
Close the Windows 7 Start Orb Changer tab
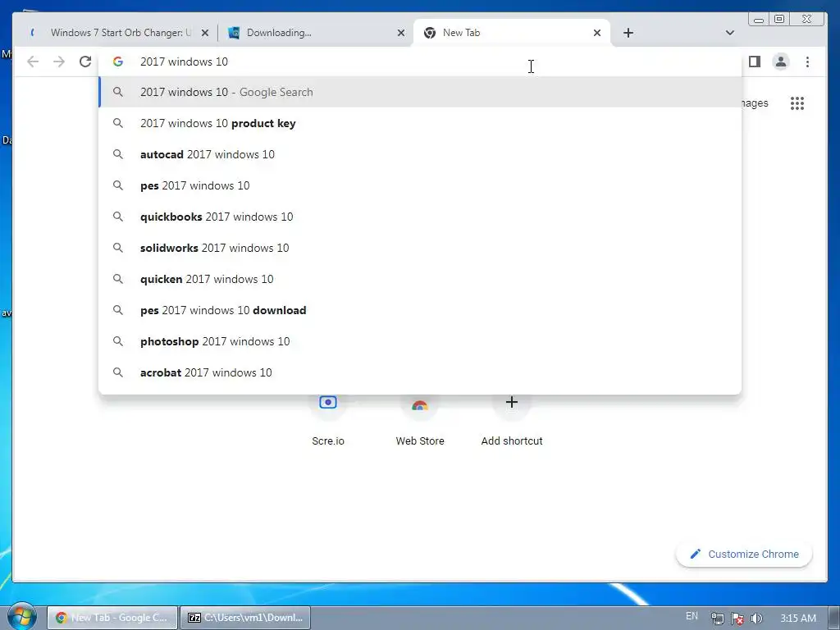204,33
